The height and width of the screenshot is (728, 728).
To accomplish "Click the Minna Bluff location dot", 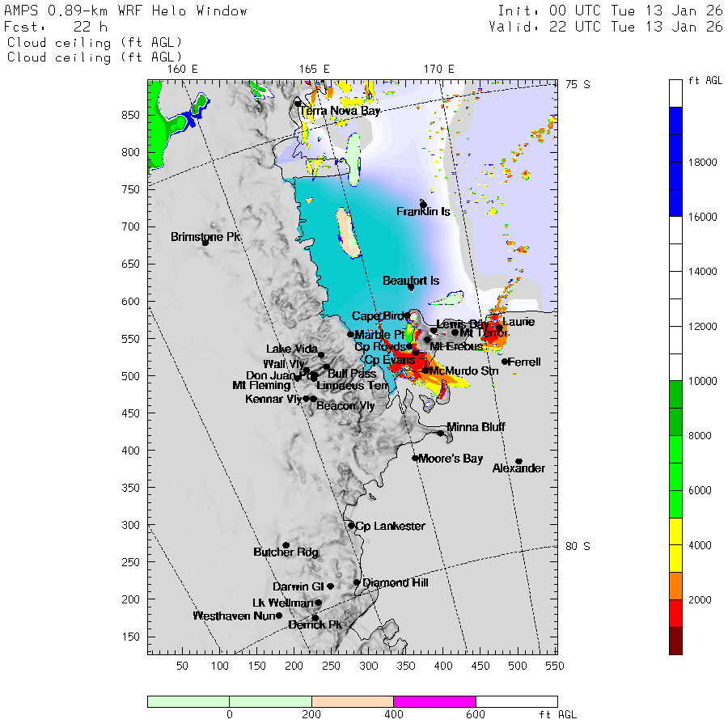I will [441, 433].
